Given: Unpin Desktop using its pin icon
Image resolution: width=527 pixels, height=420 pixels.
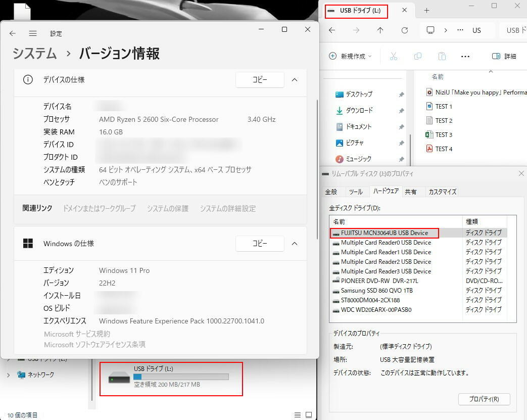Looking at the screenshot, I should coord(401,95).
